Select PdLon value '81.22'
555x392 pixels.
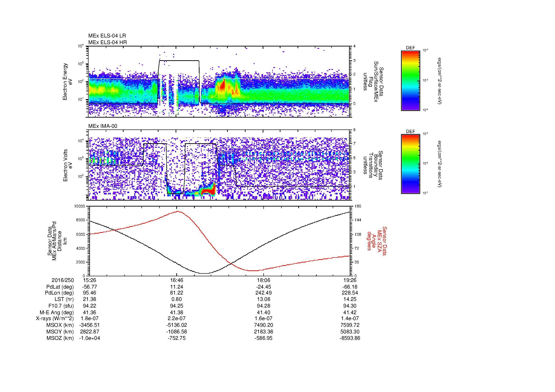tap(177, 293)
